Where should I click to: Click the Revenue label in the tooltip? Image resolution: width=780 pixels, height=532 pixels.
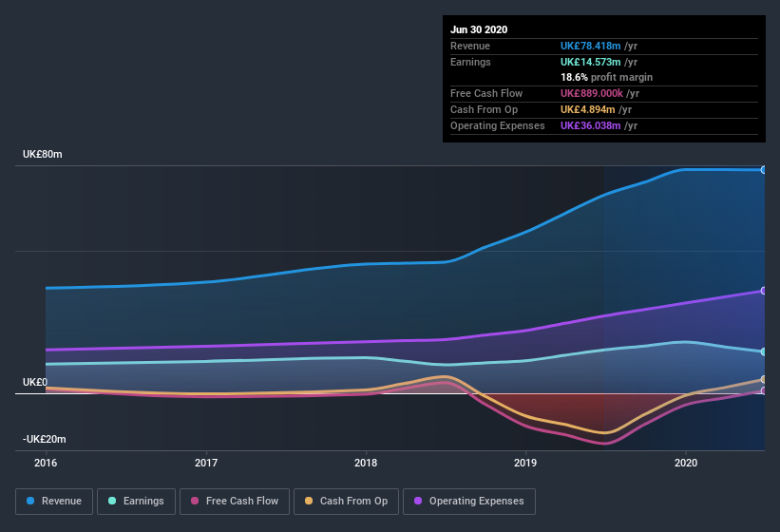[470, 46]
